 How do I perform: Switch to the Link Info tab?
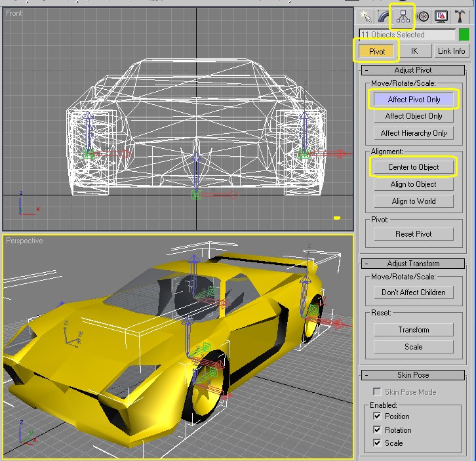[x=450, y=51]
